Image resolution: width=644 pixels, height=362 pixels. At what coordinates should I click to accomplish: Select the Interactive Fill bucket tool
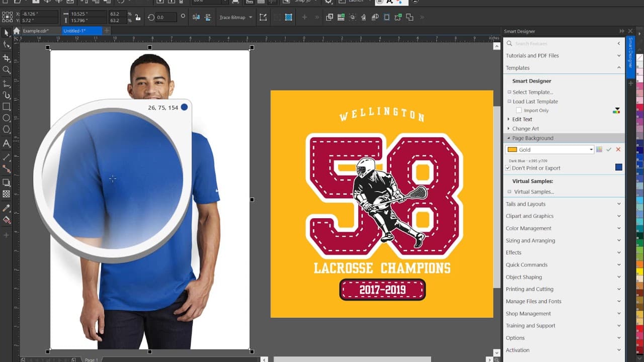pos(7,220)
